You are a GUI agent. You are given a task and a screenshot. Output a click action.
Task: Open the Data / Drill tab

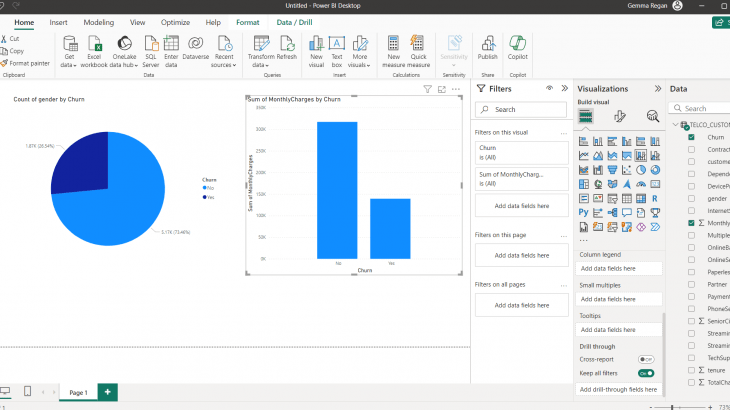pos(294,22)
